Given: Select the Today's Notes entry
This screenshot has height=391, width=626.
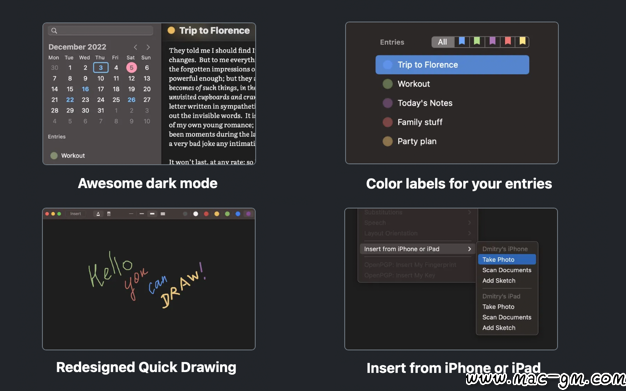Looking at the screenshot, I should [425, 103].
